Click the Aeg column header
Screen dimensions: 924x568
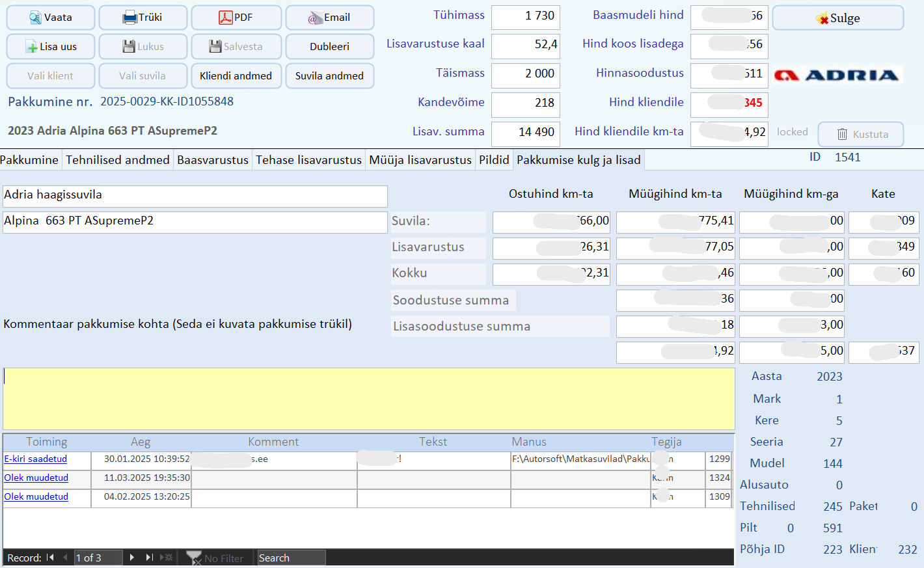coord(141,442)
